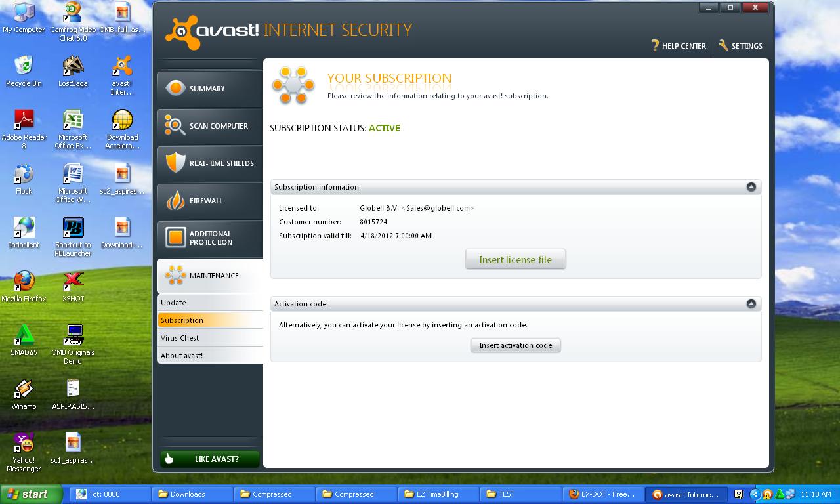Image resolution: width=840 pixels, height=504 pixels.
Task: Collapse the Activation code panel
Action: click(751, 304)
